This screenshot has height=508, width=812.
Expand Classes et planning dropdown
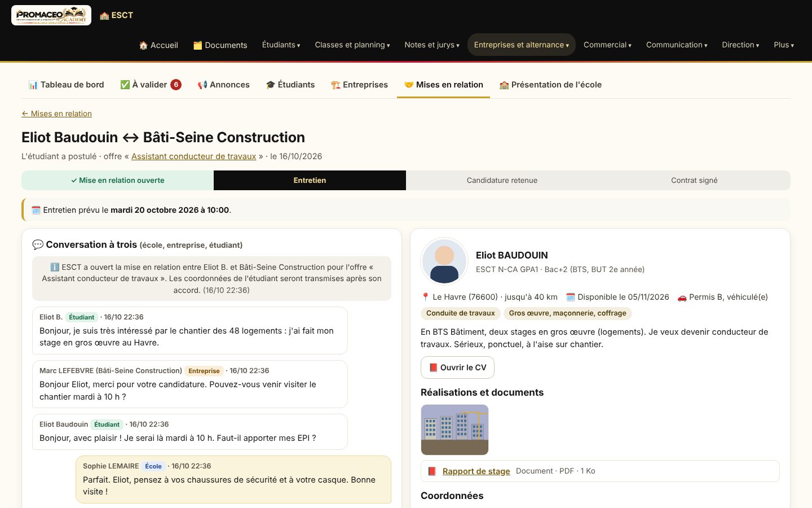tap(352, 45)
